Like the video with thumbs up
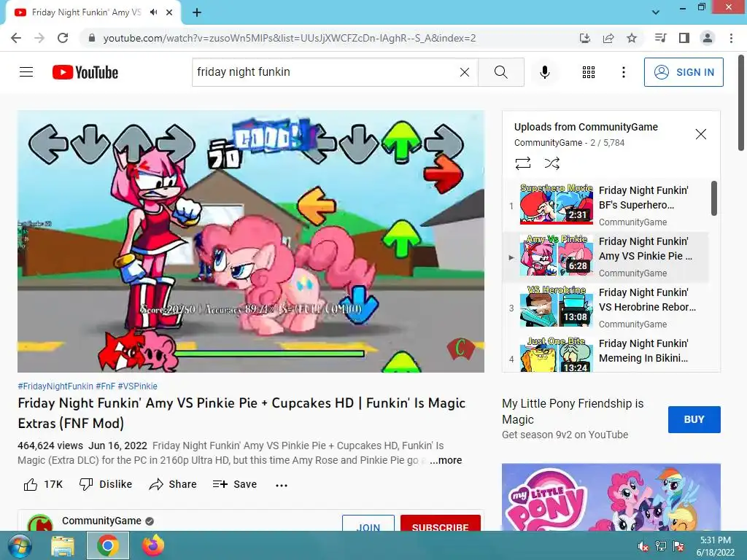Image resolution: width=747 pixels, height=560 pixels. pyautogui.click(x=43, y=484)
